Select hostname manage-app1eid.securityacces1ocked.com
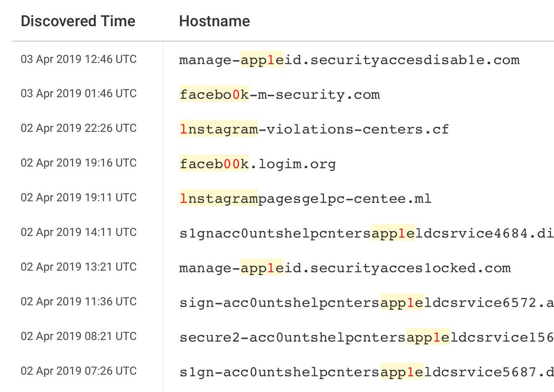Screen dimensions: 554x392 point(345,268)
